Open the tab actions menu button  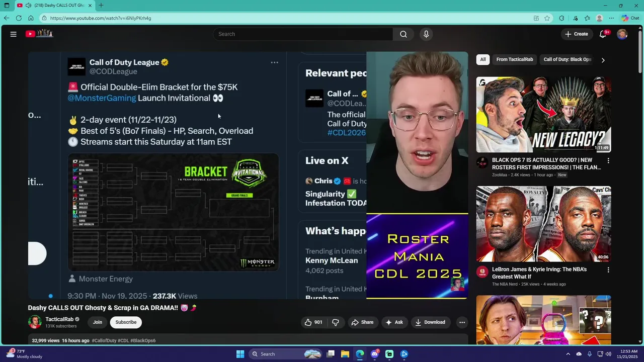[x=7, y=6]
